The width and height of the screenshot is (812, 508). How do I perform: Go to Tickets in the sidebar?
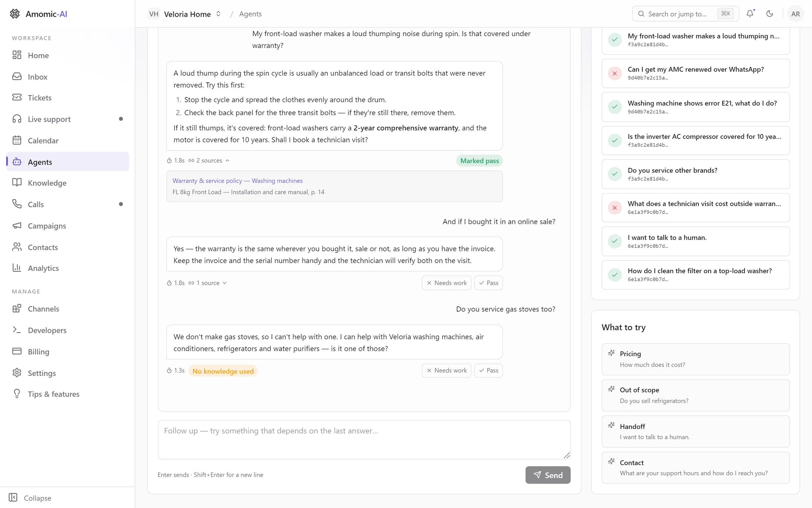[68, 98]
